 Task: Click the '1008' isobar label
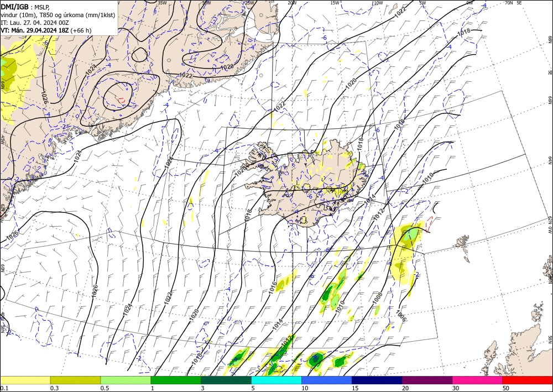pos(377,298)
